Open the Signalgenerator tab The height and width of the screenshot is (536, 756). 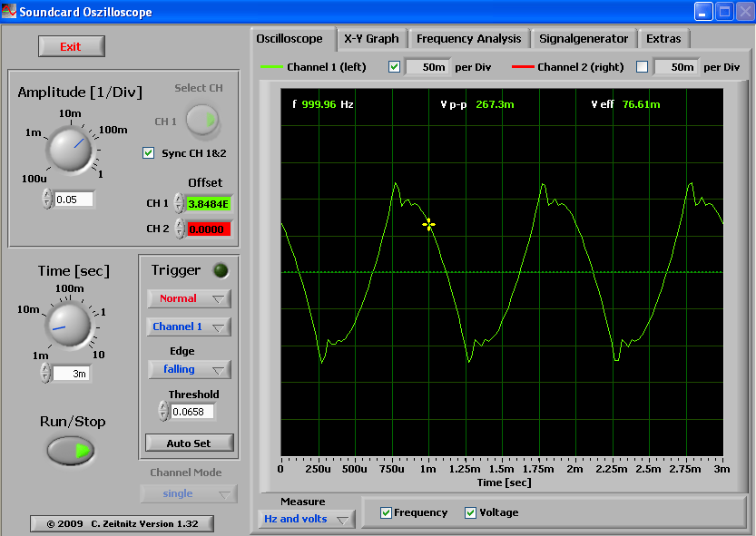[x=584, y=39]
